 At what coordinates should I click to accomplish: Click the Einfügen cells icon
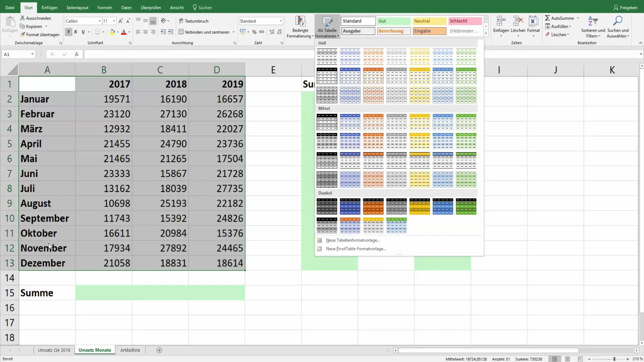pyautogui.click(x=501, y=21)
